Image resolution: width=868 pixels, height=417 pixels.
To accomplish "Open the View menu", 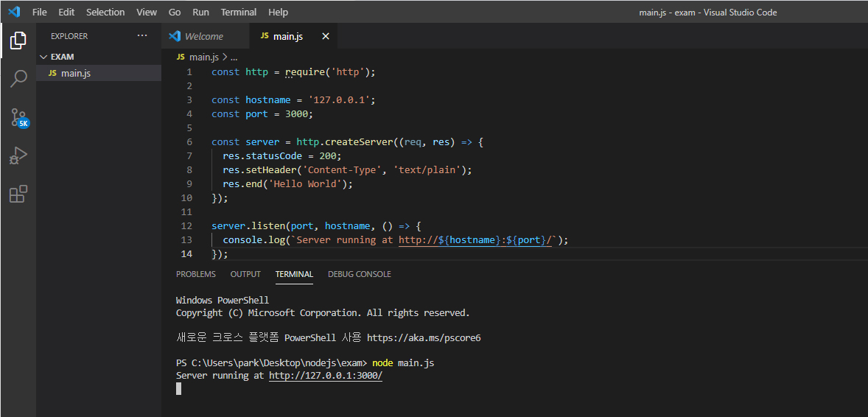I will pyautogui.click(x=147, y=13).
